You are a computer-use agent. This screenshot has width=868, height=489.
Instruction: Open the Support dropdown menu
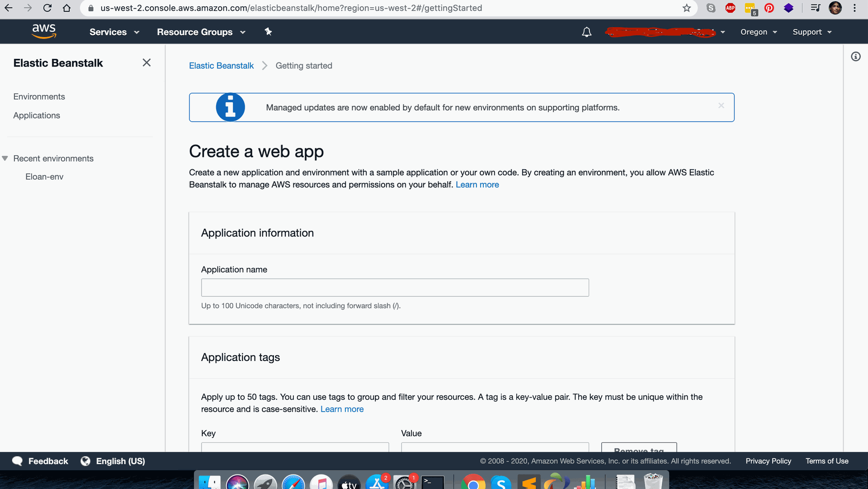pos(812,32)
